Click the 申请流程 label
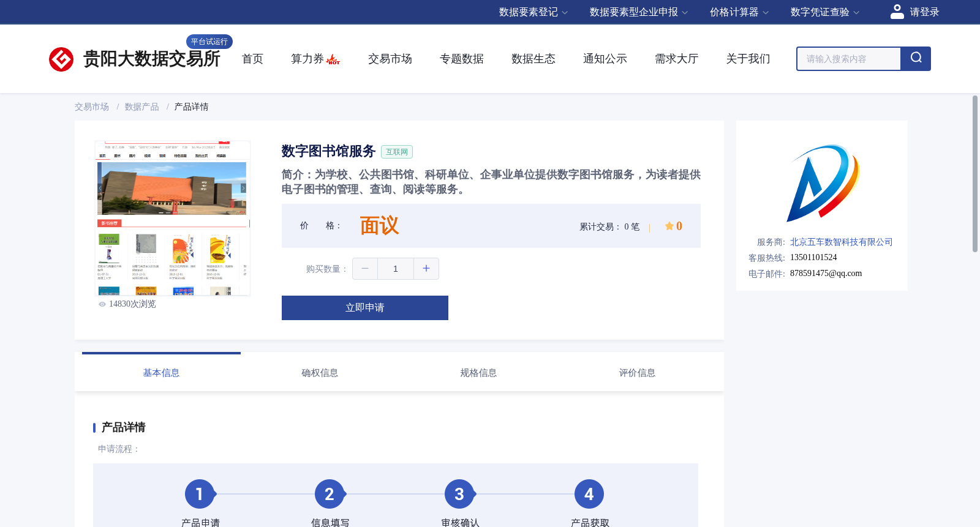980x527 pixels. (119, 449)
